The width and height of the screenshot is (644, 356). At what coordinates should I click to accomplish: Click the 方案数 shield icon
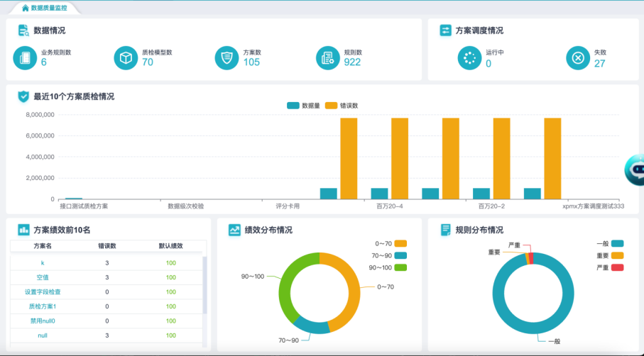227,57
